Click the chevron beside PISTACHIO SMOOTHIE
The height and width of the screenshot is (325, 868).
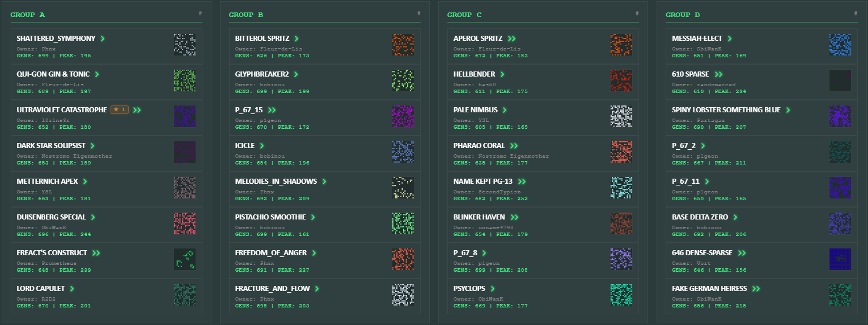click(312, 217)
